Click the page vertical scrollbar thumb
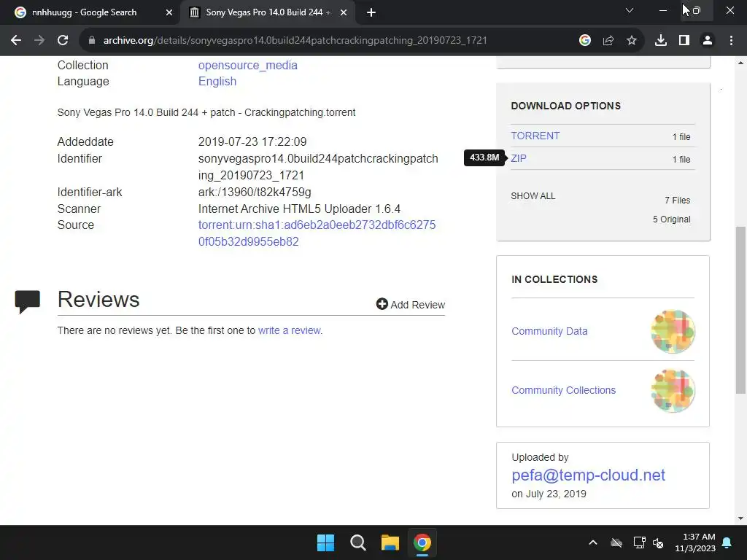Screen dimensions: 747x560 click(740, 310)
